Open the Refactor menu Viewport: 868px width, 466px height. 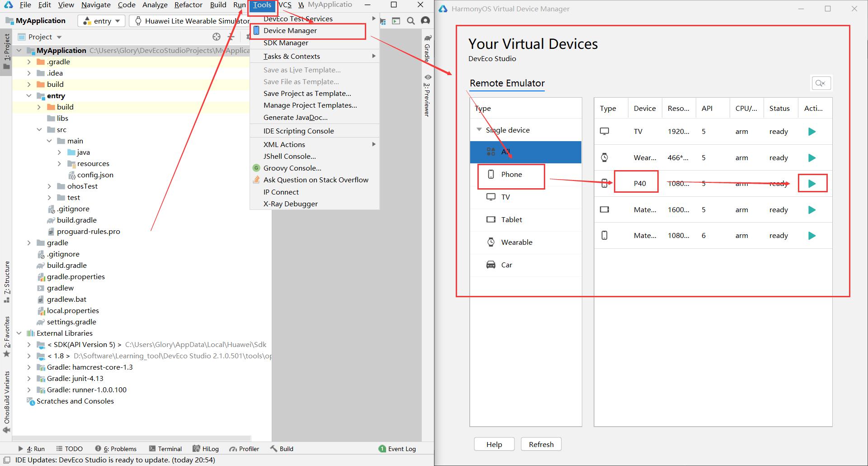click(x=189, y=5)
